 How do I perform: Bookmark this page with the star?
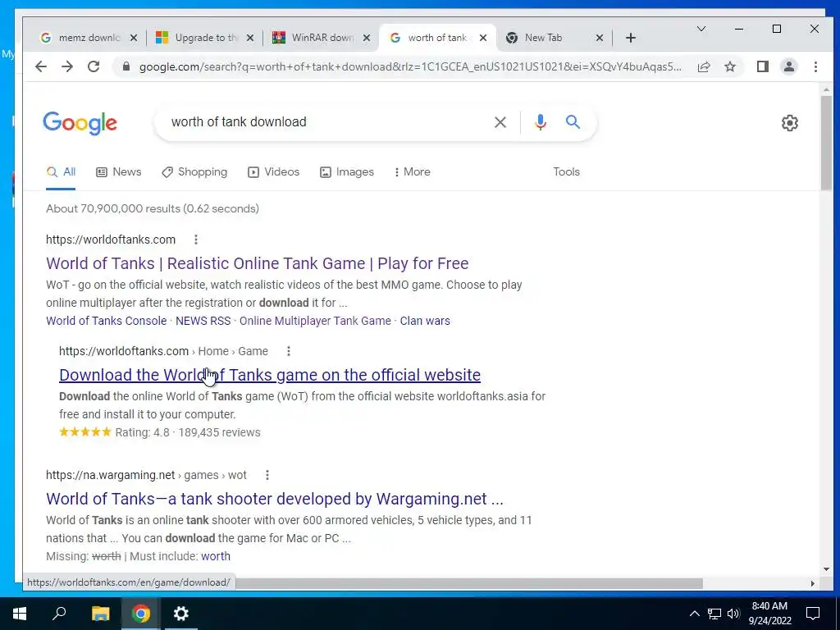pyautogui.click(x=729, y=66)
